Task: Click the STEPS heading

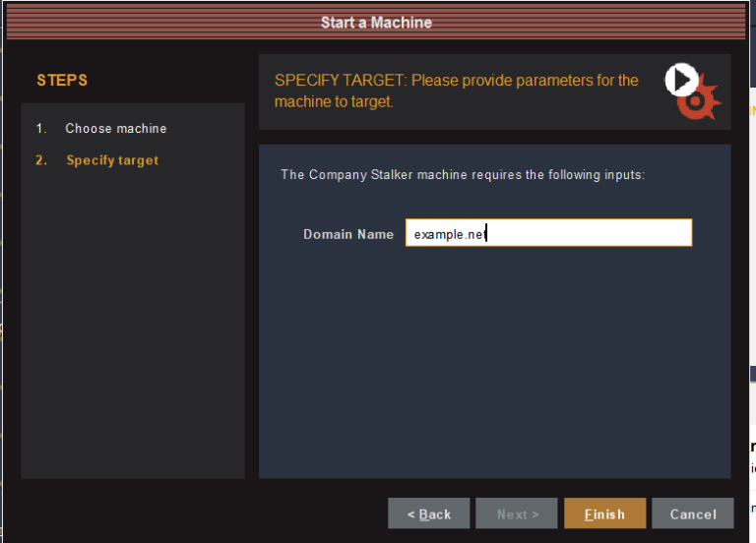Action: (62, 80)
